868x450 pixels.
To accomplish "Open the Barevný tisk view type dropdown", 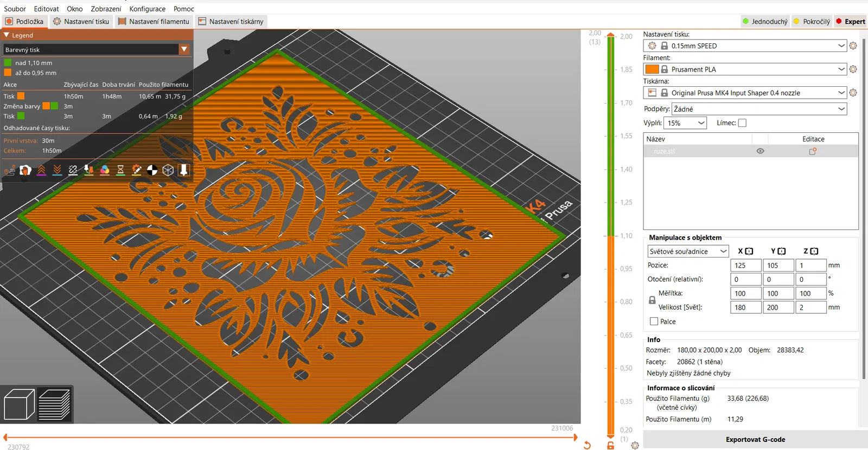I will (97, 49).
